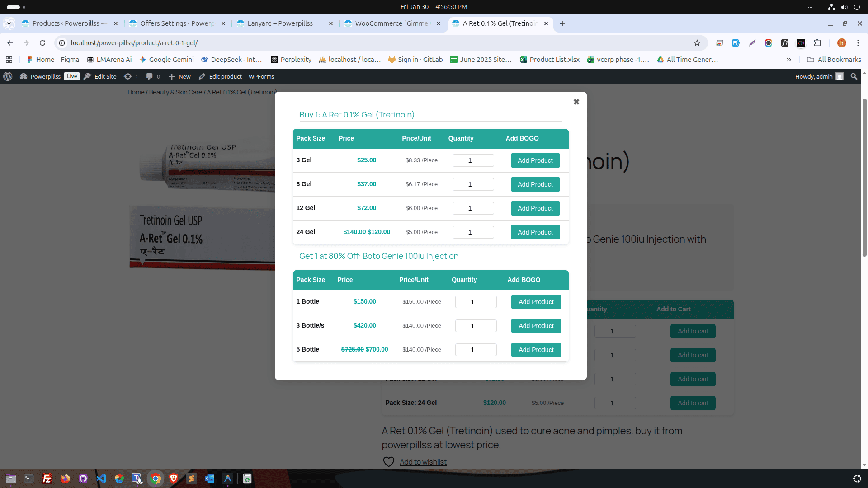Open the Add to wishlist link
868x488 pixels.
pos(423,462)
